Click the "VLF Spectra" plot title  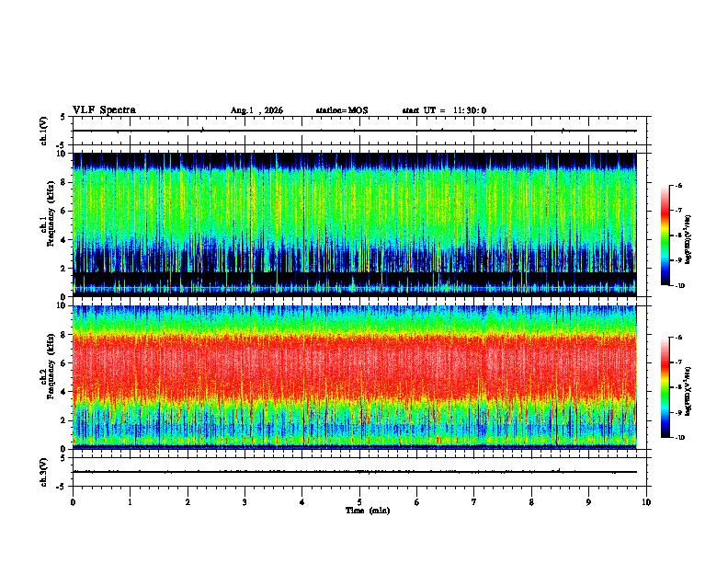[x=104, y=110]
